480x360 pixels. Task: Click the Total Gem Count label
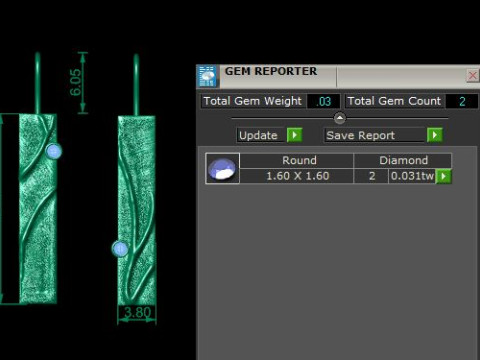click(x=394, y=101)
